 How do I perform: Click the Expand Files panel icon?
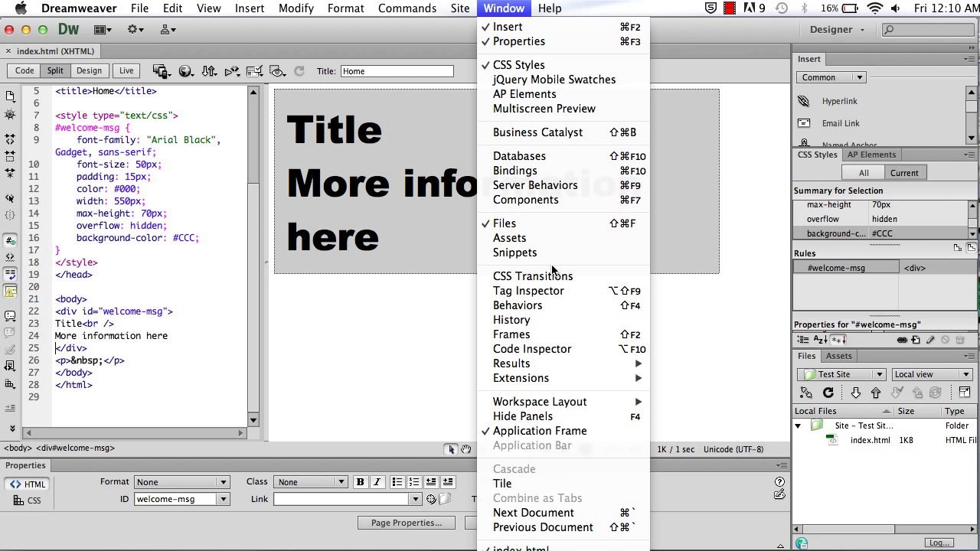click(x=965, y=393)
